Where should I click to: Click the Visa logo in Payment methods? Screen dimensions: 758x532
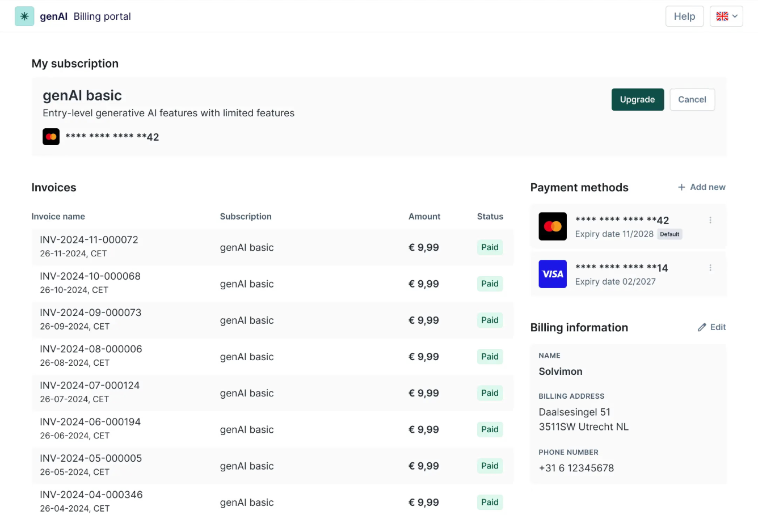click(552, 274)
